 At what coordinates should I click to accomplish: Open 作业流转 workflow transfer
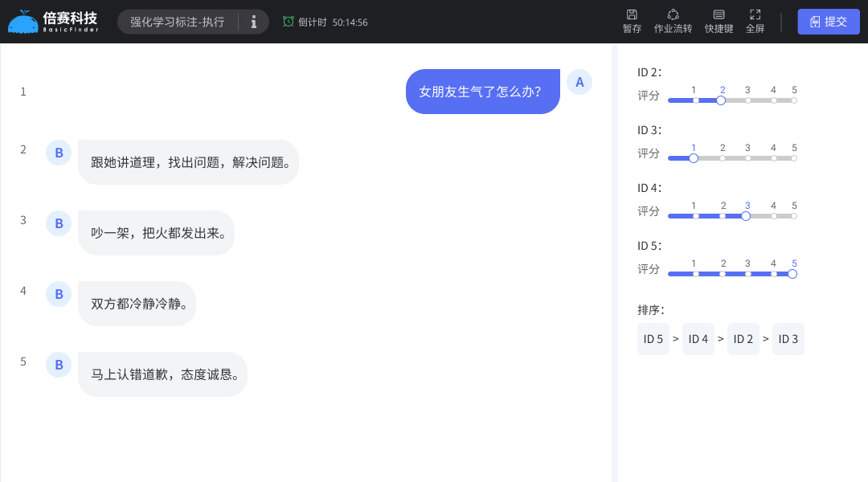pyautogui.click(x=673, y=22)
